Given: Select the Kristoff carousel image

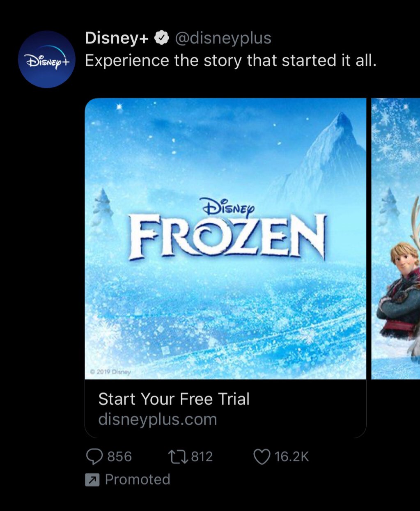Looking at the screenshot, I should (396, 238).
